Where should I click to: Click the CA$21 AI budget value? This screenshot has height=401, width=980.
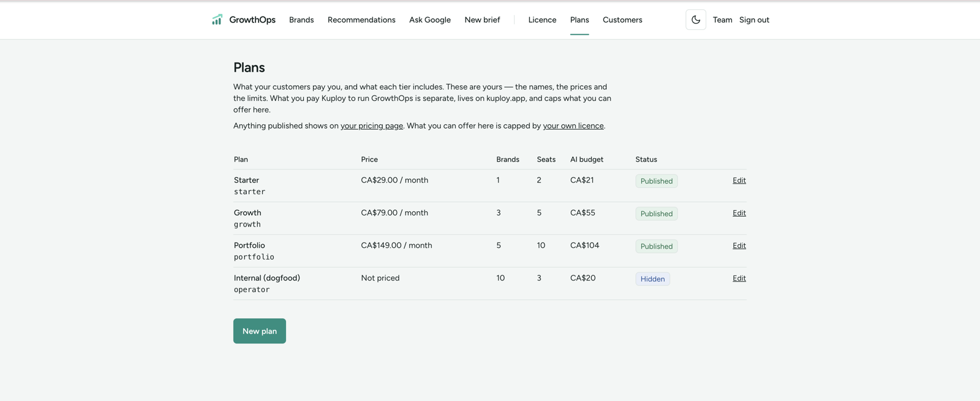coord(582,180)
